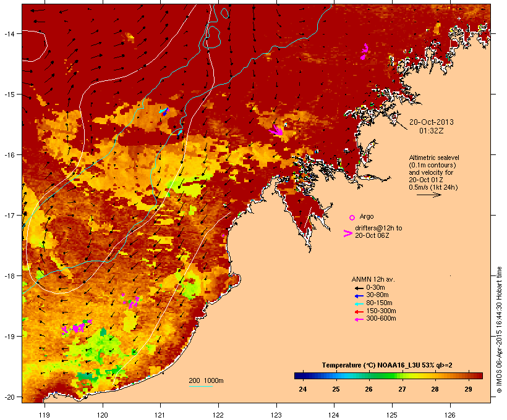Click the latitude axis label -20
The height and width of the screenshot is (420, 507).
[9, 397]
